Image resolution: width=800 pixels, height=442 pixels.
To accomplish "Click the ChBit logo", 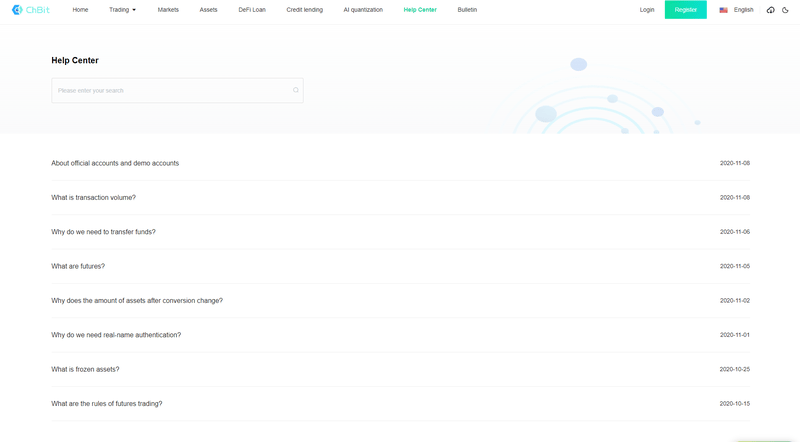I will tap(31, 10).
